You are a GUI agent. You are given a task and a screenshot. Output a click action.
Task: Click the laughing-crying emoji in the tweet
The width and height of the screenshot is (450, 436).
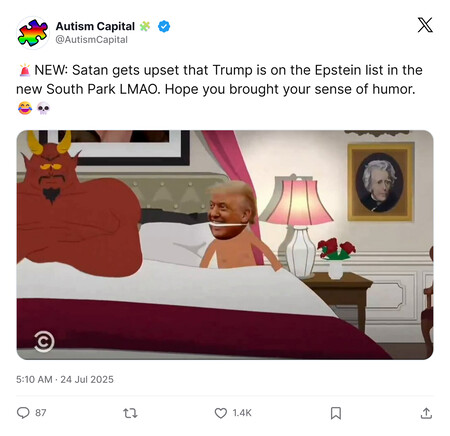point(25,108)
